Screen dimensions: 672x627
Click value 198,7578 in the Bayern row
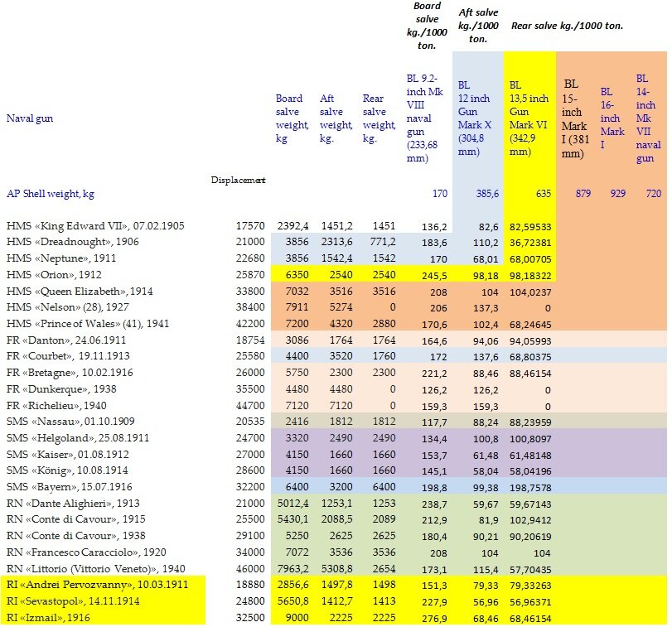pyautogui.click(x=530, y=487)
